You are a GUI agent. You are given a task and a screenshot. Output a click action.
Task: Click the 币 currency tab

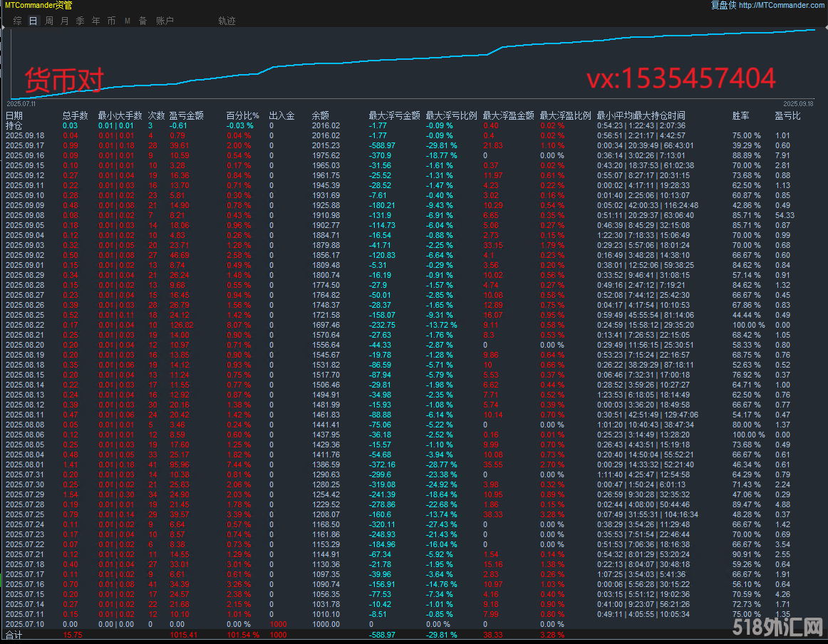coord(111,21)
